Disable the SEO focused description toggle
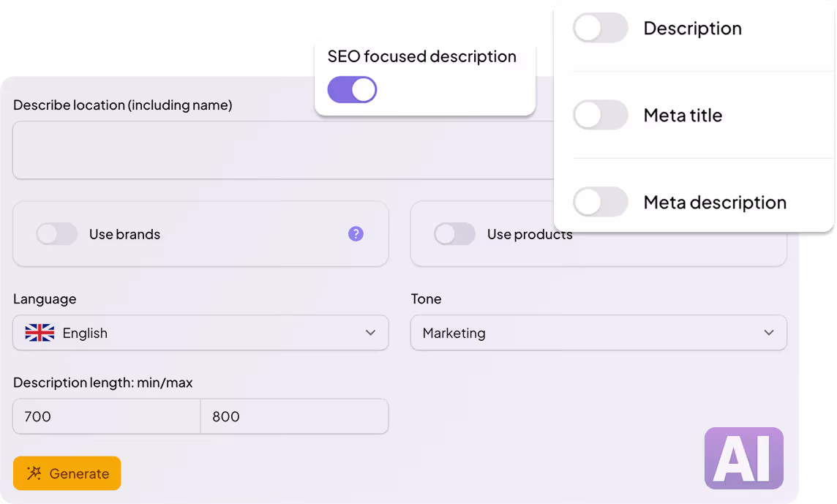Image resolution: width=837 pixels, height=504 pixels. (352, 89)
